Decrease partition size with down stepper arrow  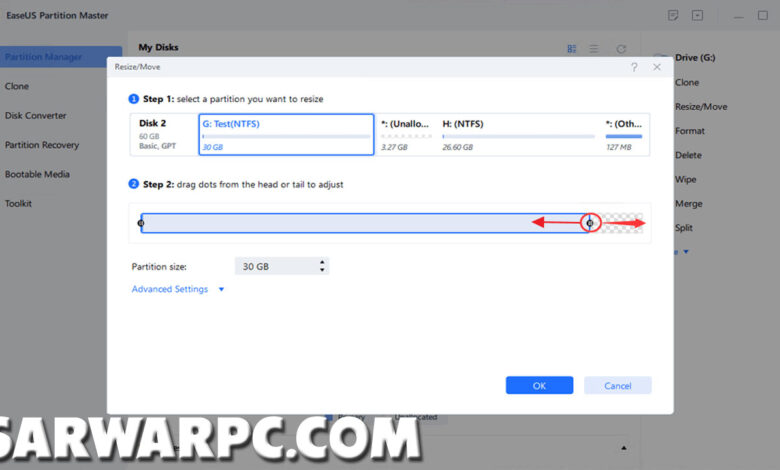(322, 270)
